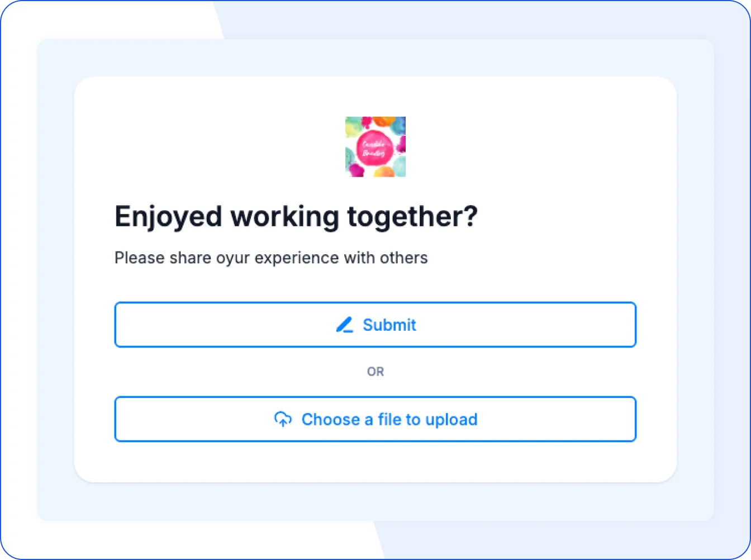Click the cloud upload icon
Screen dimensions: 751x560
point(283,419)
